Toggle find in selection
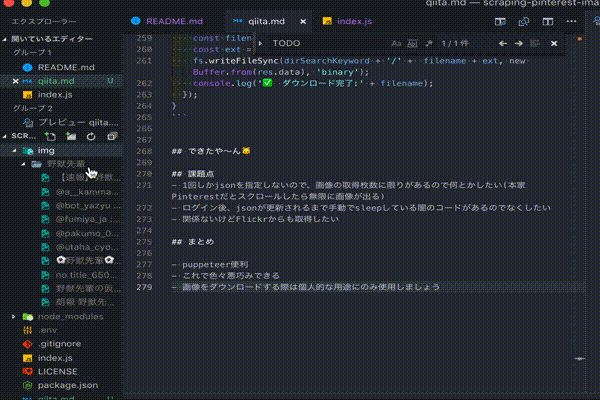The width and height of the screenshot is (600, 400). 535,44
